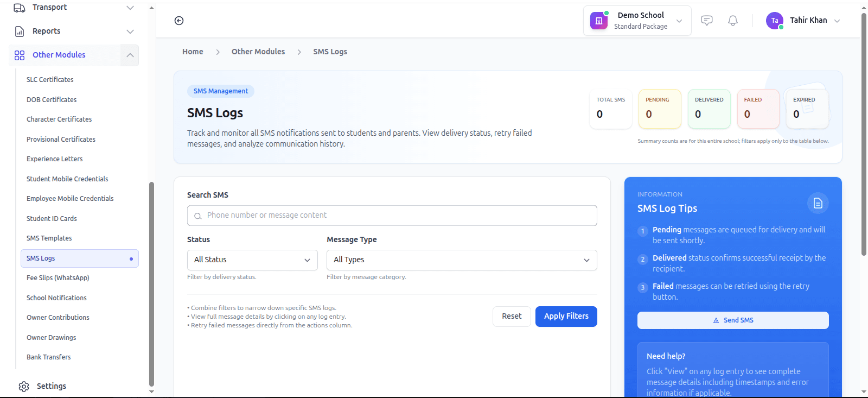
Task: Focus the Search SMS input field
Action: coord(392,216)
